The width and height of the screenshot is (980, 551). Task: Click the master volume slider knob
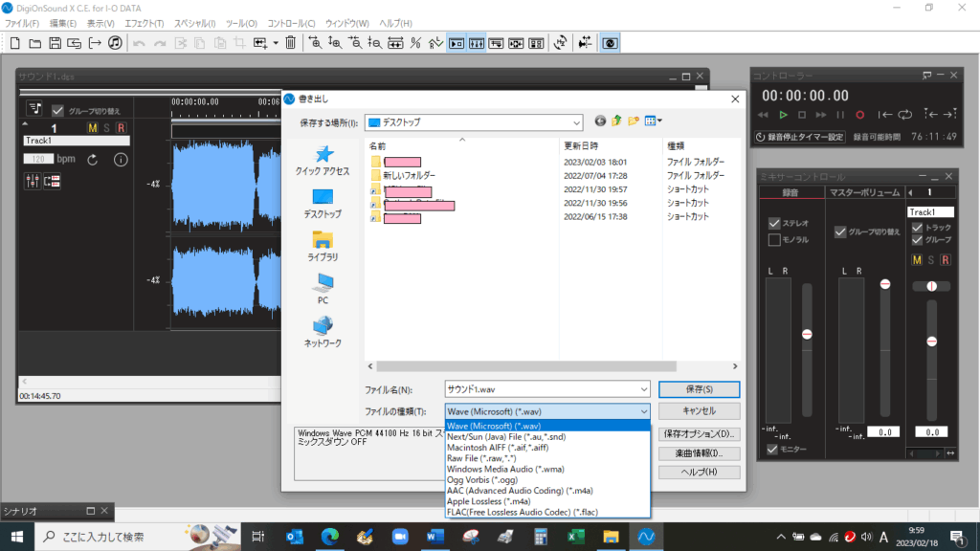click(x=885, y=284)
